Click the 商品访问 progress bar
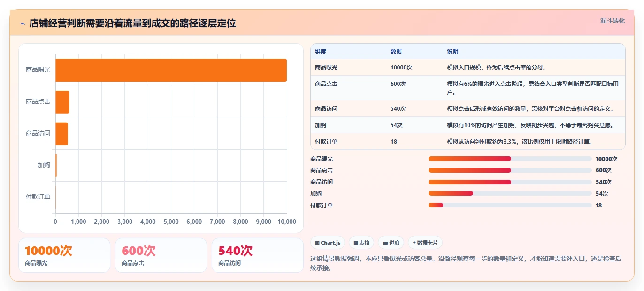This screenshot has width=644, height=291. pyautogui.click(x=510, y=182)
